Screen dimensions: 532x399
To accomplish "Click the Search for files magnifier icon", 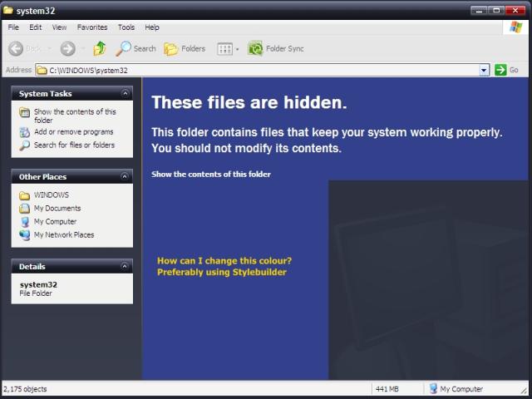I will click(x=24, y=145).
